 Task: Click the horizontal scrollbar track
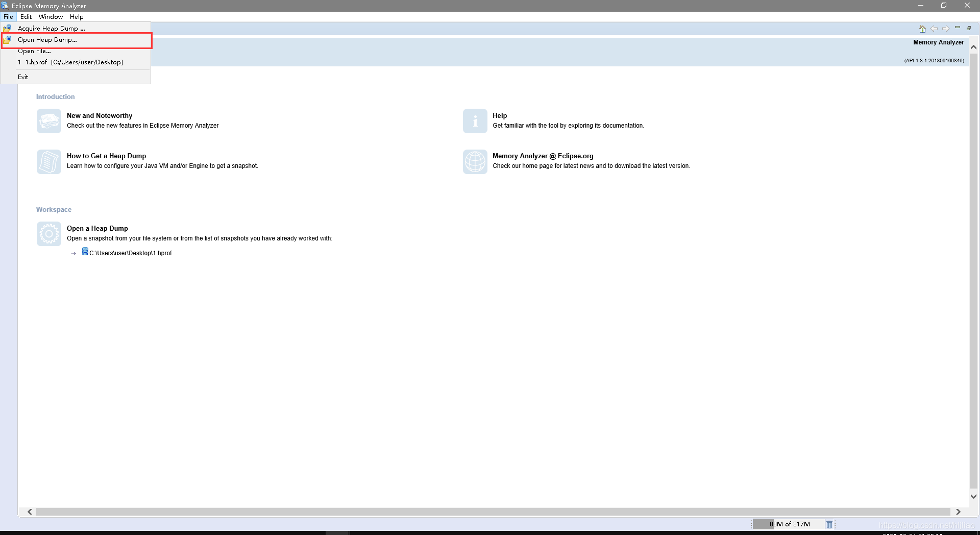click(x=493, y=512)
